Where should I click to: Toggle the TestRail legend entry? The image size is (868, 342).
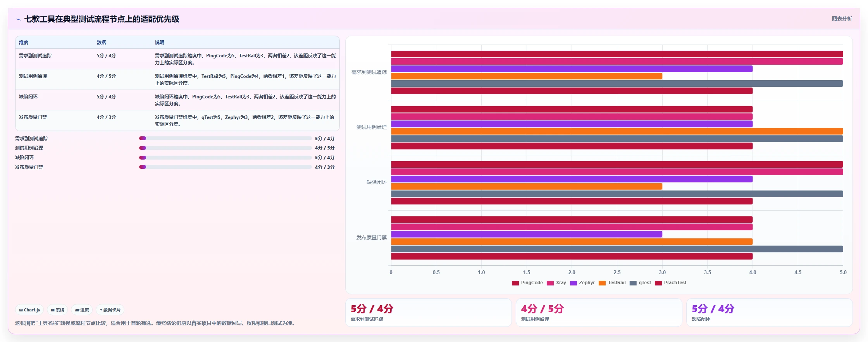click(612, 283)
